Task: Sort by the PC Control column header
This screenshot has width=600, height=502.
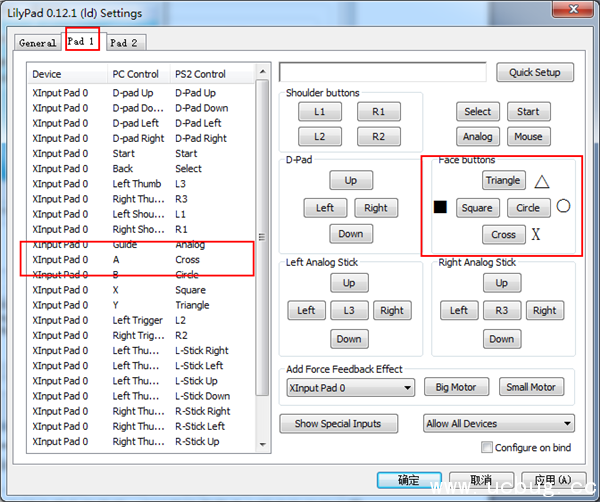Action: click(139, 74)
